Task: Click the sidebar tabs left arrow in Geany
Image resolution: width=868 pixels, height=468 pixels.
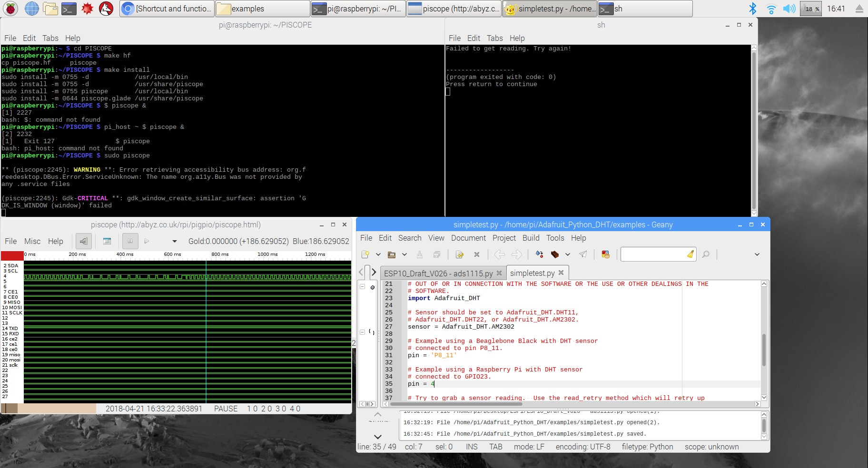Action: pos(361,272)
